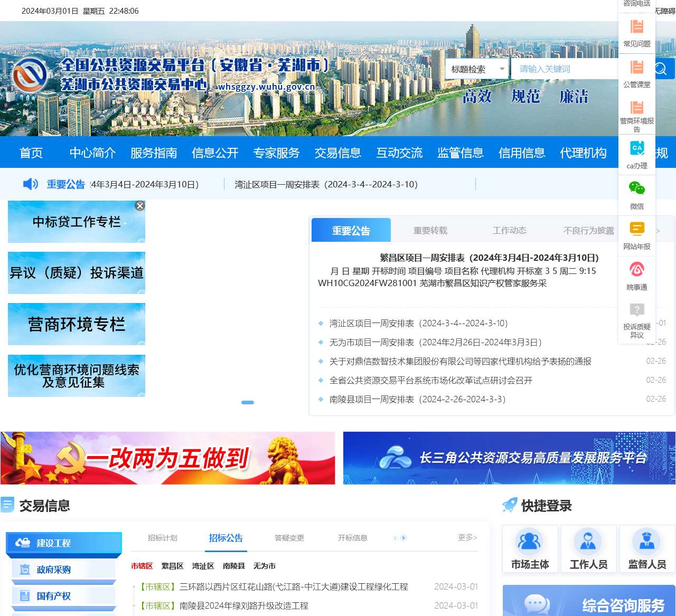676x616 pixels.
Task: Open the 南陵县2024年绿刘路升级改造工程 link
Action: coord(242,606)
